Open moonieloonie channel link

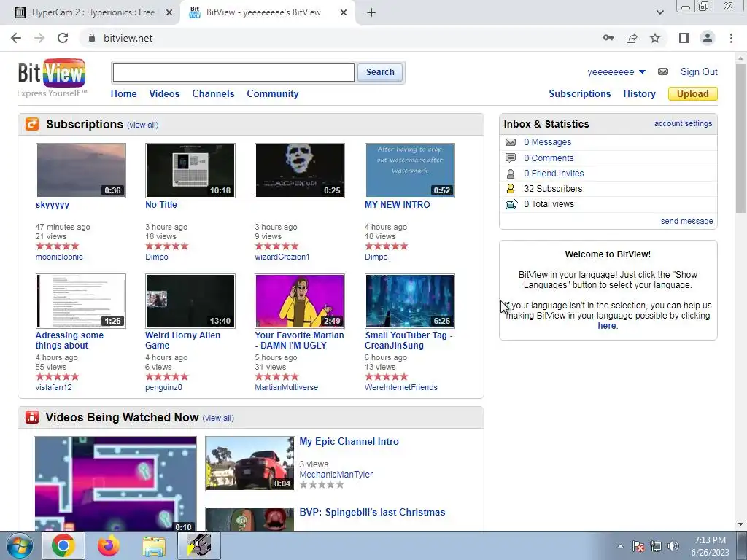pos(59,257)
